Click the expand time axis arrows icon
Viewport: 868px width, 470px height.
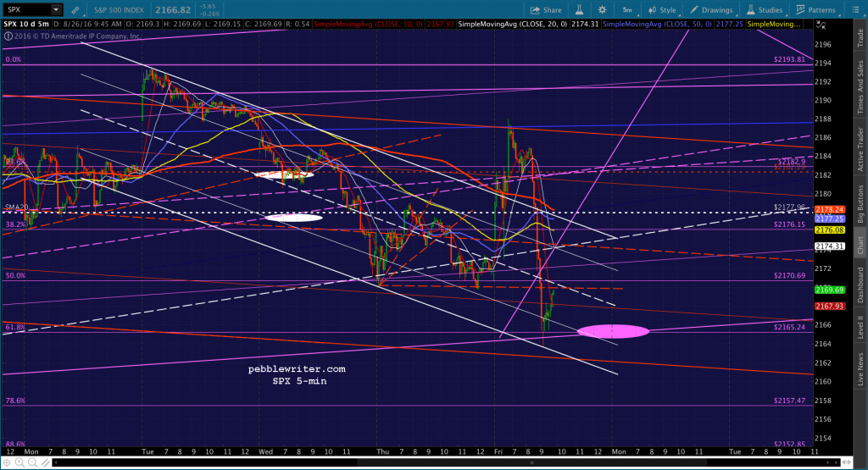pos(847,462)
